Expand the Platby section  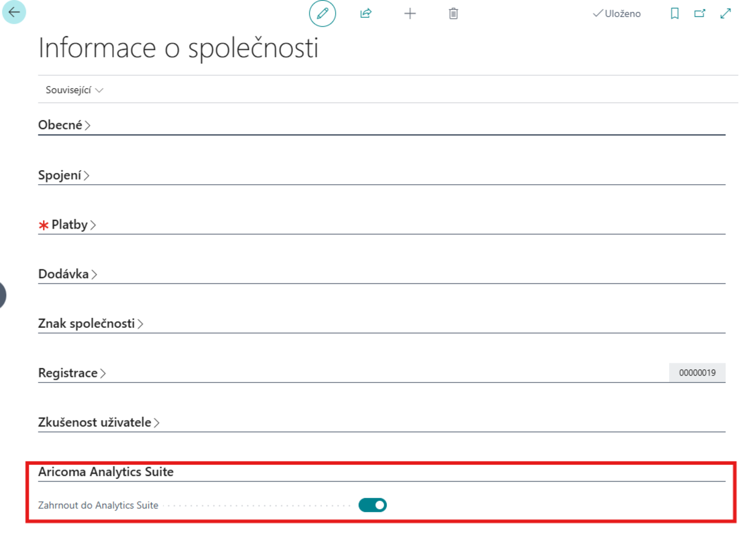pos(69,224)
